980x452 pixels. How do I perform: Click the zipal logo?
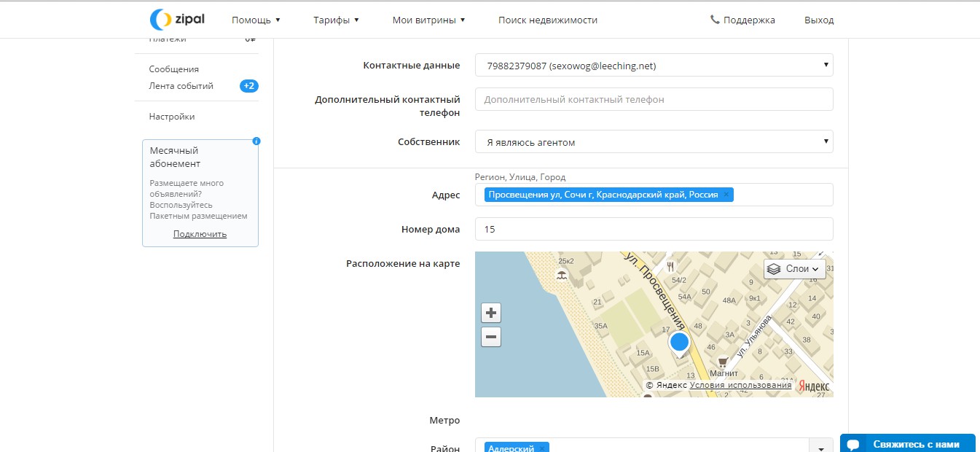[176, 20]
